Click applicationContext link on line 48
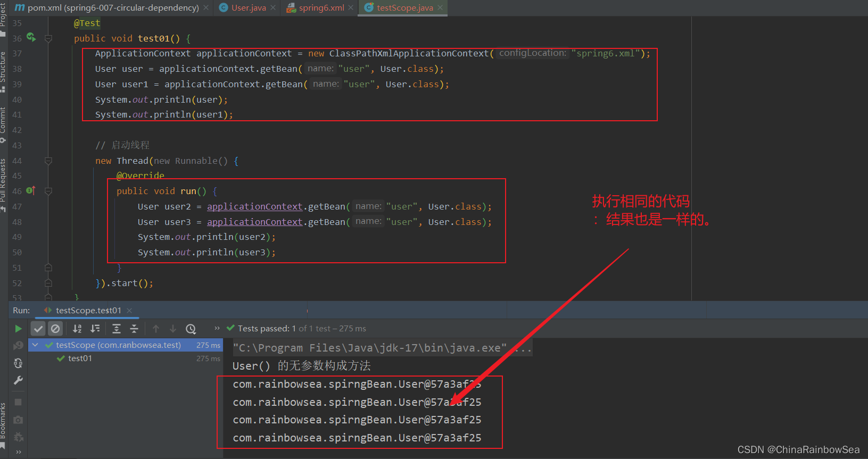This screenshot has height=459, width=868. click(x=254, y=222)
